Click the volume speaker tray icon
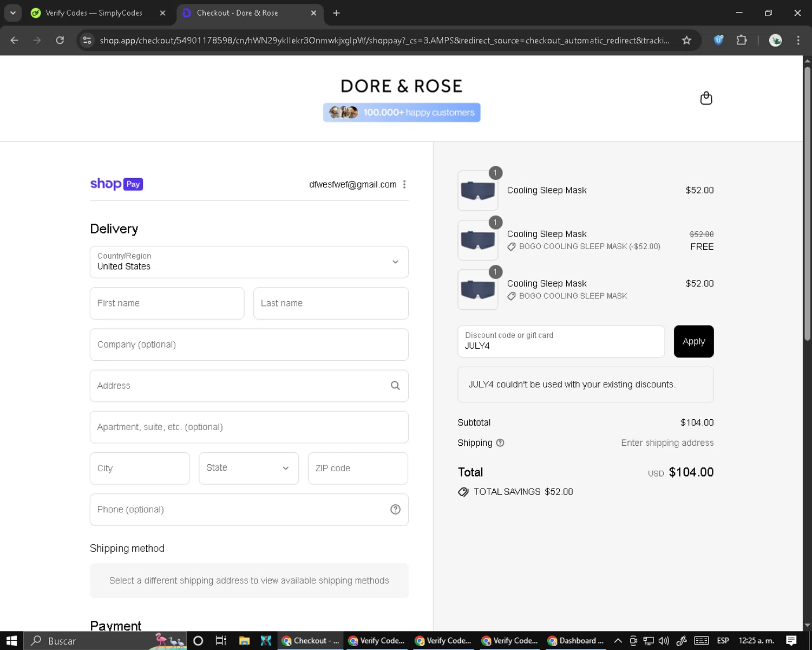Viewport: 812px width, 650px height. 664,641
